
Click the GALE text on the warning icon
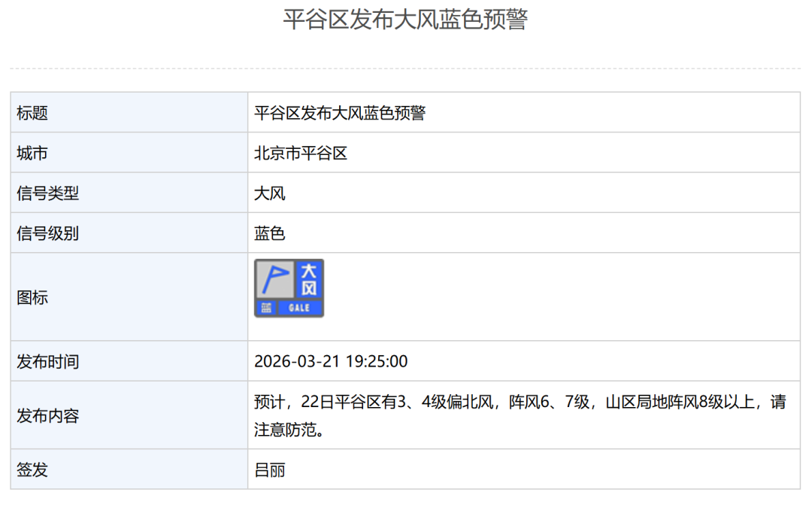299,308
